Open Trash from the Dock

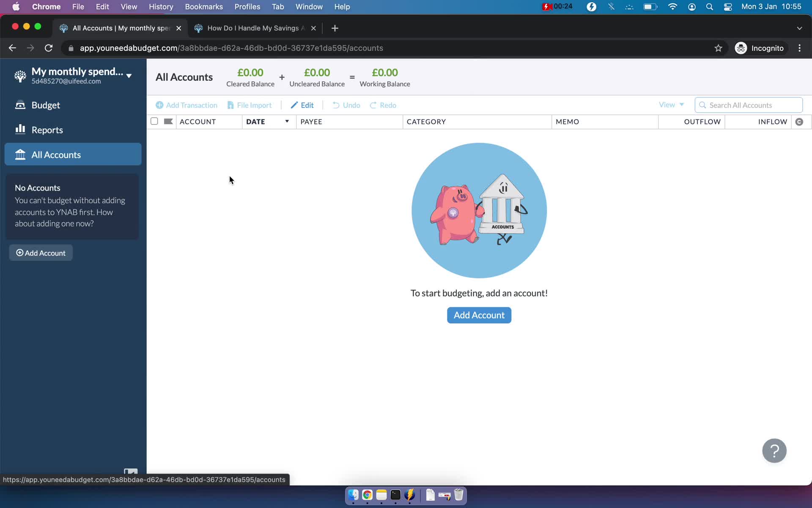[458, 495]
